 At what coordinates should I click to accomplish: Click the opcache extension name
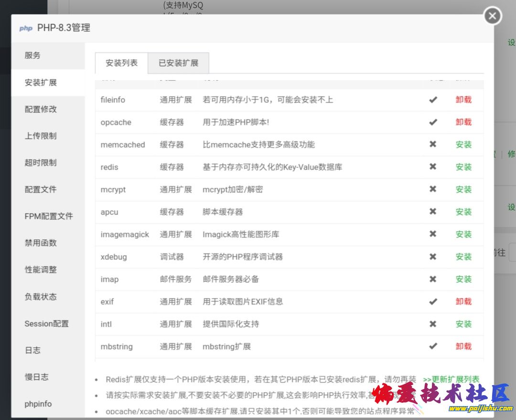coord(116,122)
